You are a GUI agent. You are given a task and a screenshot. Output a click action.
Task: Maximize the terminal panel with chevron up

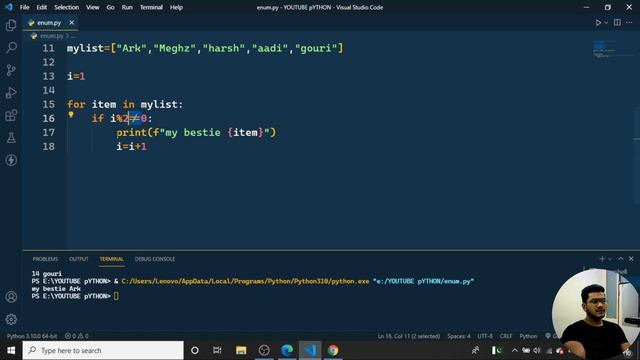pos(621,259)
